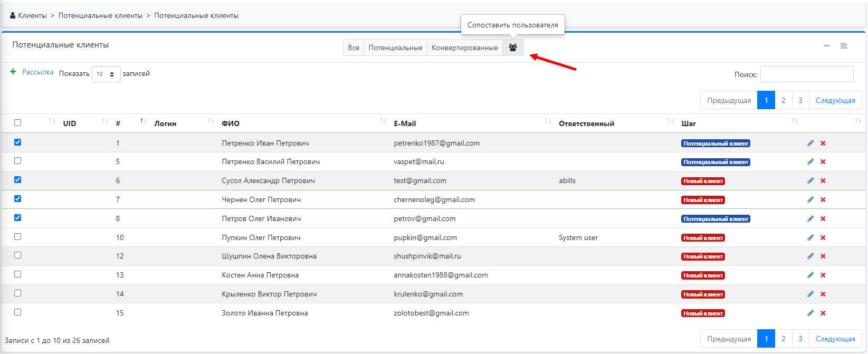Click the Рассылка link
This screenshot has height=354, width=868.
coord(37,72)
